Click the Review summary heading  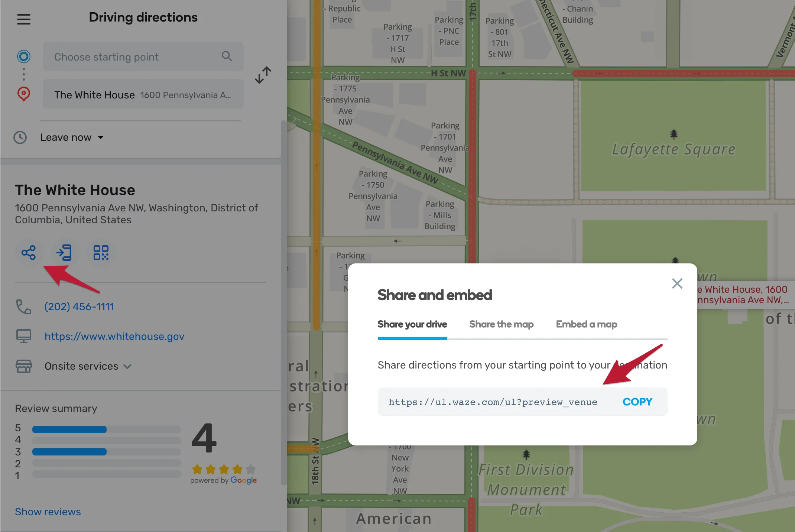[56, 409]
